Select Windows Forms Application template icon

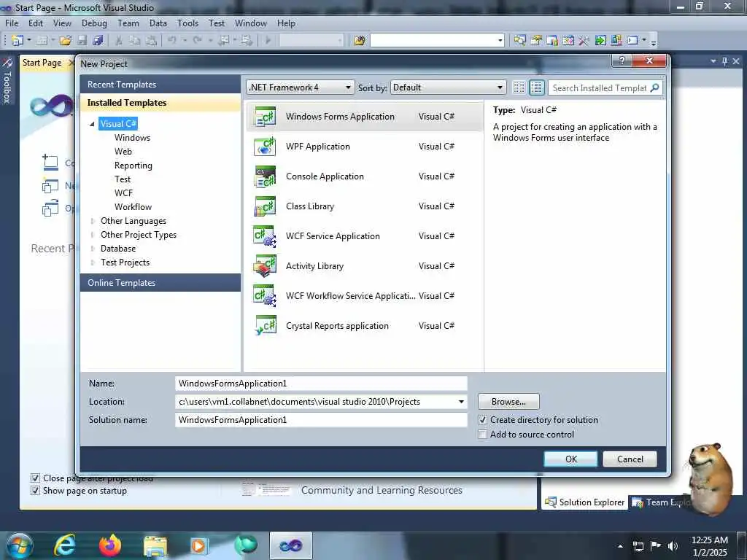click(x=265, y=117)
